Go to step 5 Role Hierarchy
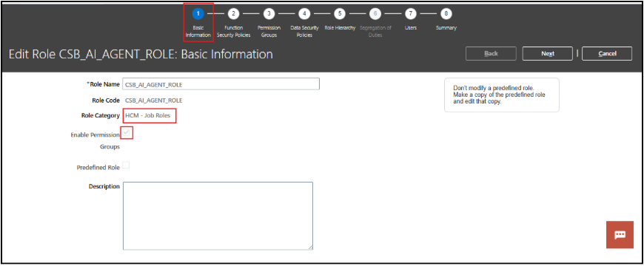 click(339, 14)
